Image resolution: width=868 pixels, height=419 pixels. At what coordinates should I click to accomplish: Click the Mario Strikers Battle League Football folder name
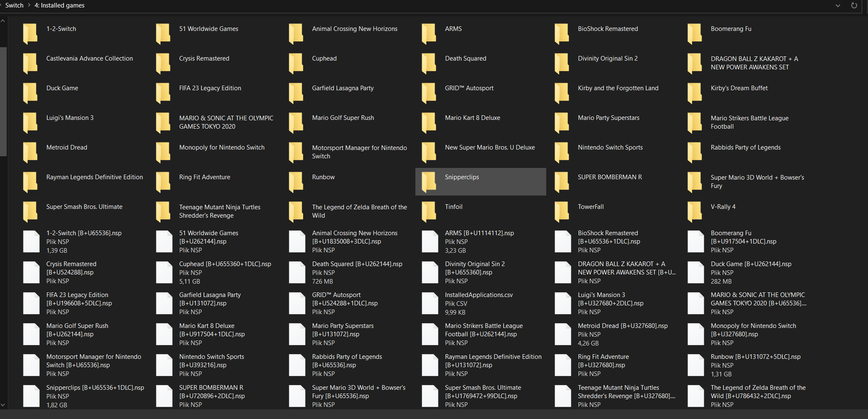(x=749, y=122)
